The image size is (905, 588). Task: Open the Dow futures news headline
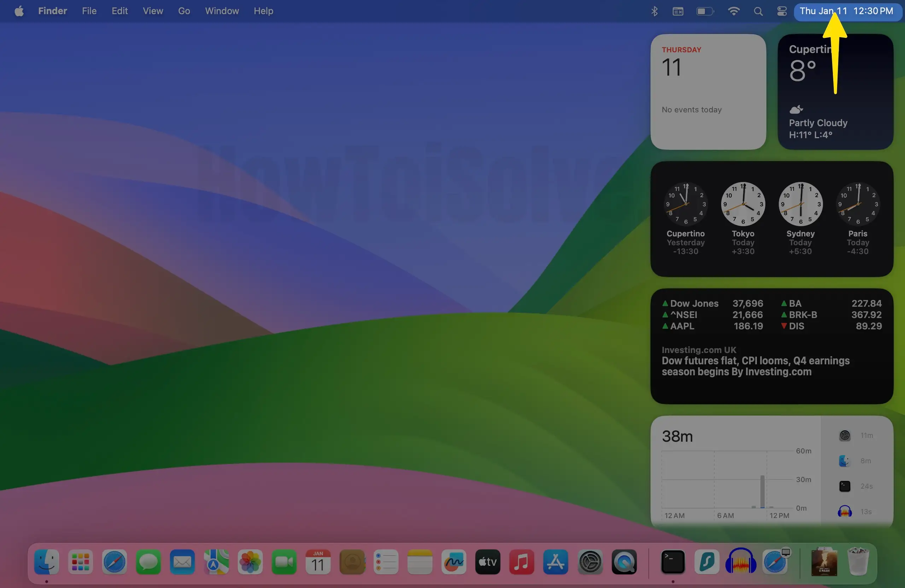(x=755, y=366)
